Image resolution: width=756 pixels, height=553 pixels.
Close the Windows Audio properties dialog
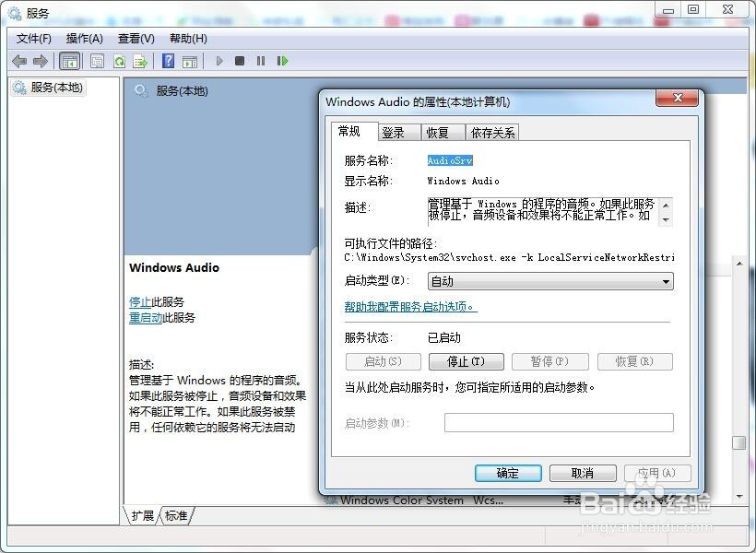677,98
